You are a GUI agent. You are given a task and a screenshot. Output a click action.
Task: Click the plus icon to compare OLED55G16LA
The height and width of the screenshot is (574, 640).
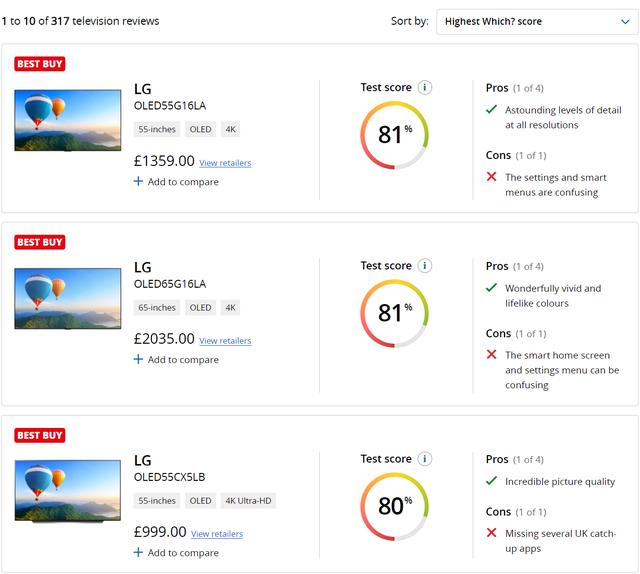point(138,181)
